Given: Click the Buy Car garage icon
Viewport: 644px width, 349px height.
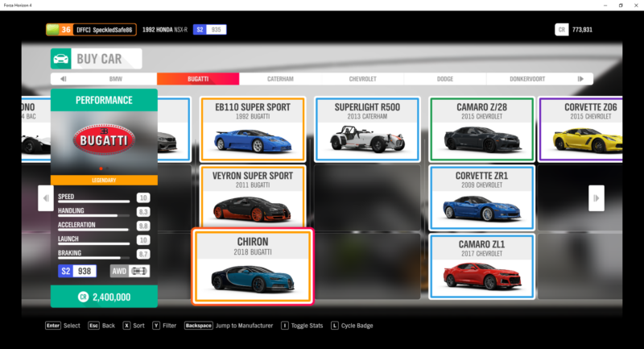Looking at the screenshot, I should pyautogui.click(x=60, y=58).
